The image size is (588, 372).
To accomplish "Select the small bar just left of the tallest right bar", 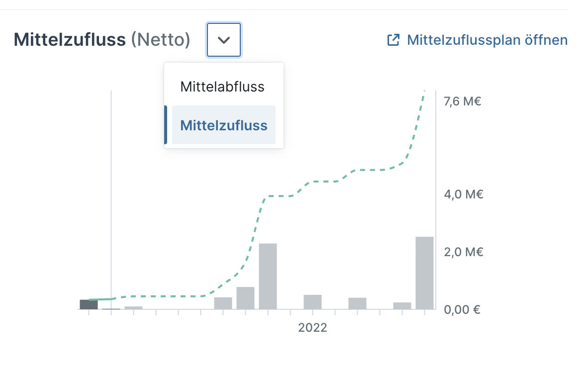I will coord(402,306).
